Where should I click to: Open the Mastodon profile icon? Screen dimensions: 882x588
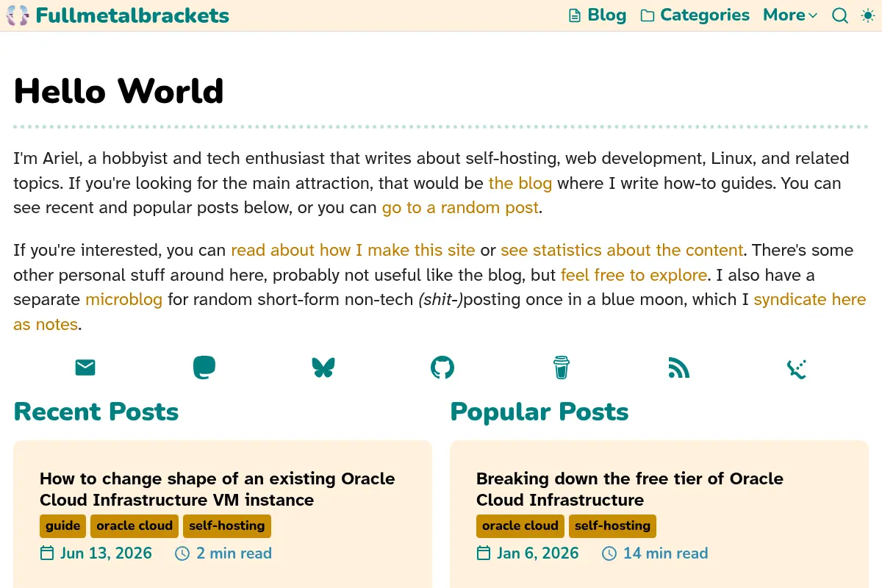tap(204, 367)
